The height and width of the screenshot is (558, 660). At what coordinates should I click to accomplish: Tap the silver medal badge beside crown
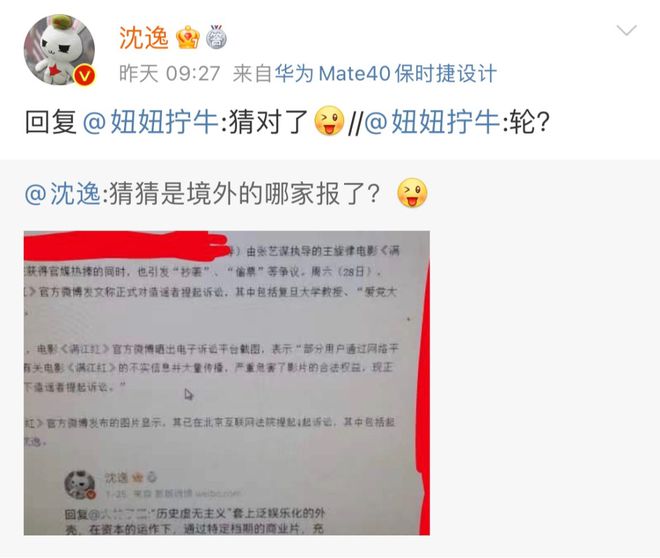point(216,37)
